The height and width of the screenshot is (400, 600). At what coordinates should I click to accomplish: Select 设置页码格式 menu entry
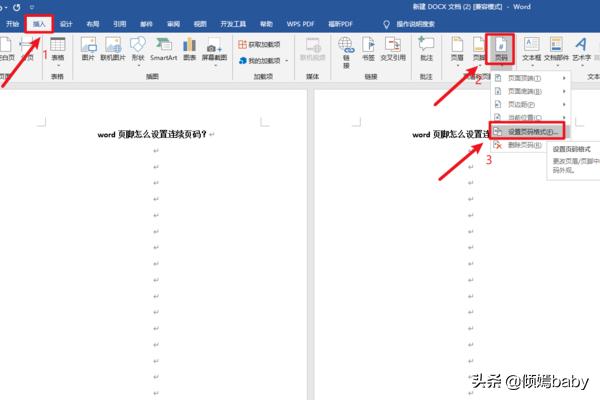coord(530,131)
